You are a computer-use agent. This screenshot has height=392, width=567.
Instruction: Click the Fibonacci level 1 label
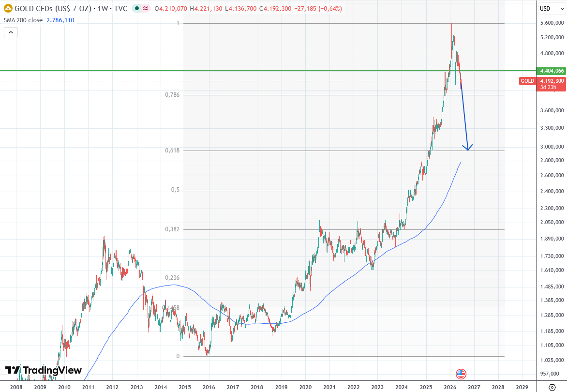[178, 23]
